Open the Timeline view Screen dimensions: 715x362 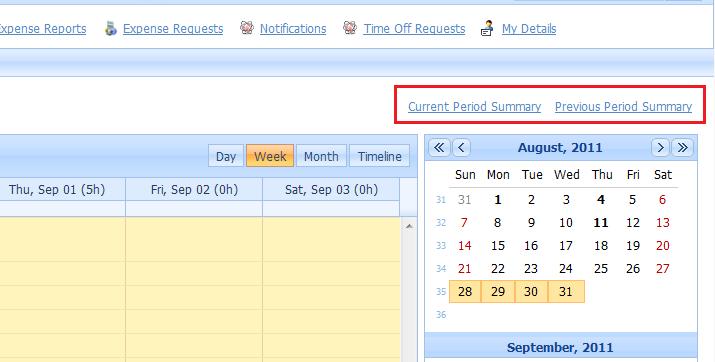[x=379, y=156]
